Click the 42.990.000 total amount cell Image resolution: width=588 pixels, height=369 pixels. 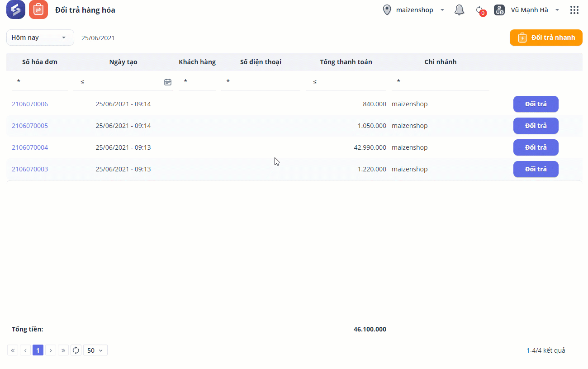[370, 147]
